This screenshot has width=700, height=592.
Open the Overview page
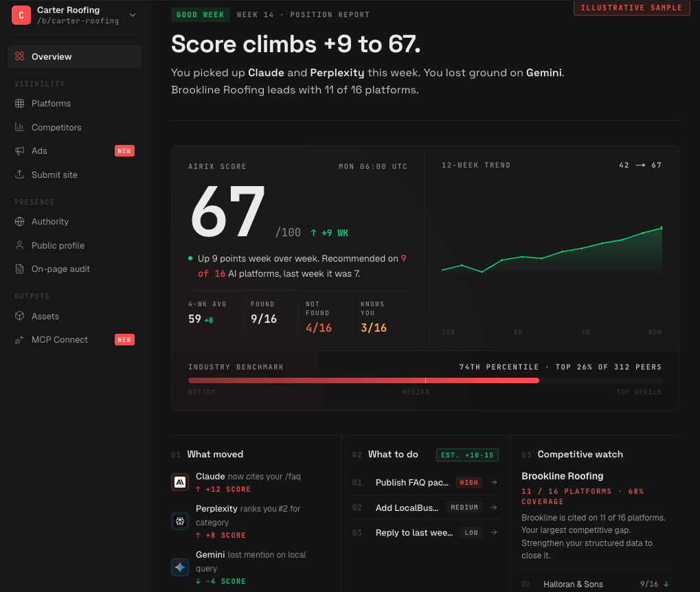[x=75, y=56]
